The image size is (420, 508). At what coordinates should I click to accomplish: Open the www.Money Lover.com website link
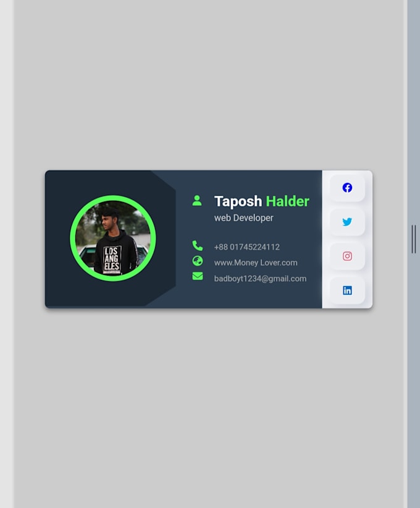(x=256, y=263)
